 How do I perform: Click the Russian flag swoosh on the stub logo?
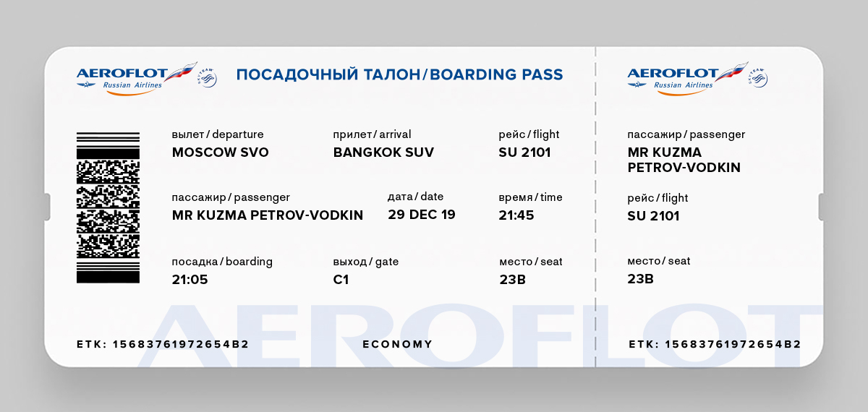coord(731,71)
